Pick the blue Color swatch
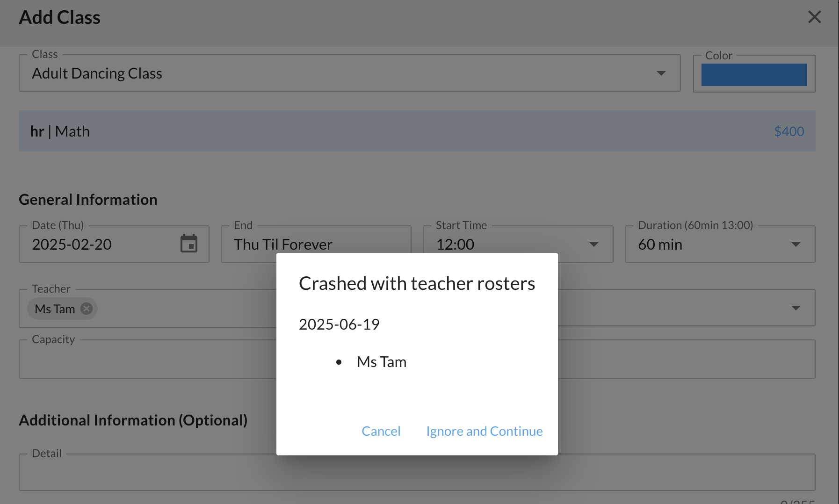 pos(754,75)
